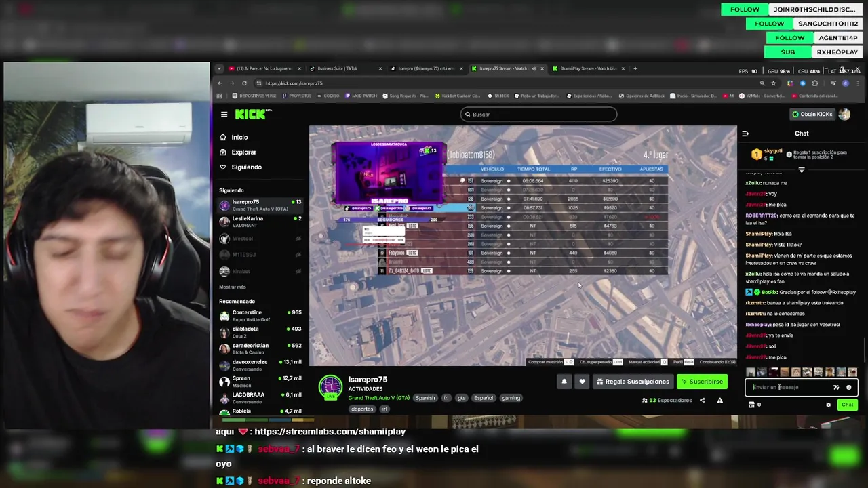Viewport: 868px width, 488px height.
Task: Click the Spanish tag
Action: click(425, 398)
